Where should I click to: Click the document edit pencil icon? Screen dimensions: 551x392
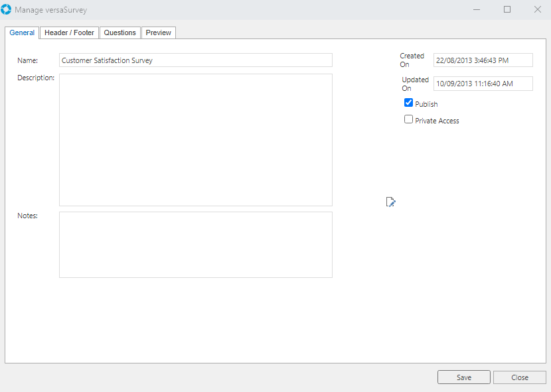point(391,202)
